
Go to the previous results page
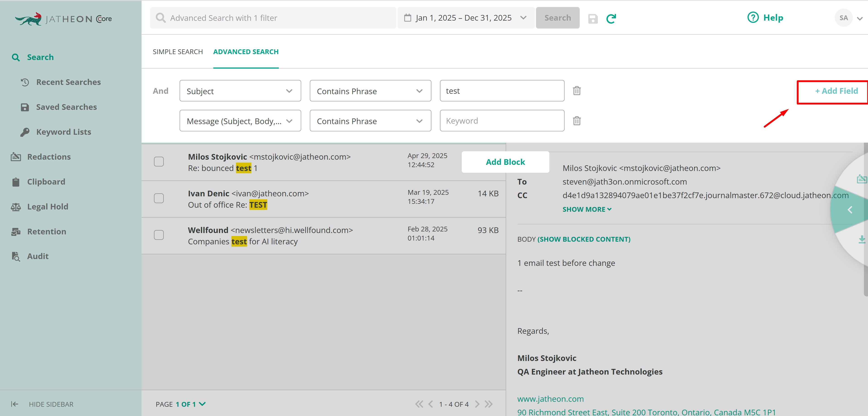tap(430, 404)
